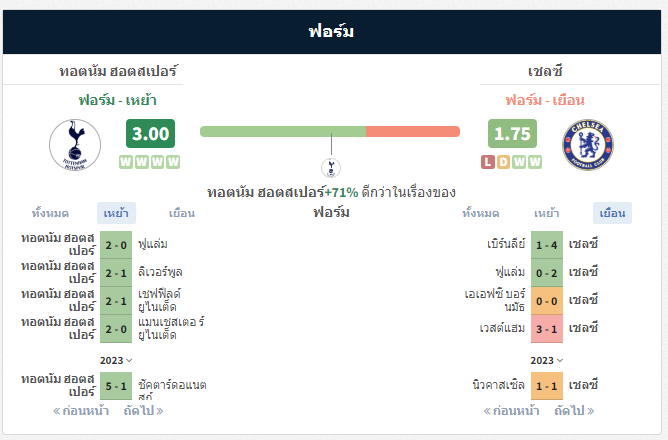Image resolution: width=668 pixels, height=440 pixels.
Task: Click ถัดไป under the Chelsea matches list
Action: click(x=574, y=411)
